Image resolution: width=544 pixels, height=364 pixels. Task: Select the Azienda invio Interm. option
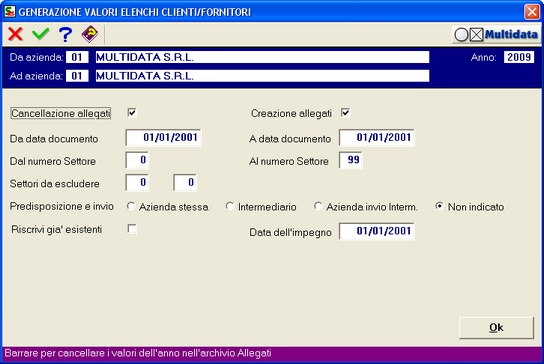(318, 206)
